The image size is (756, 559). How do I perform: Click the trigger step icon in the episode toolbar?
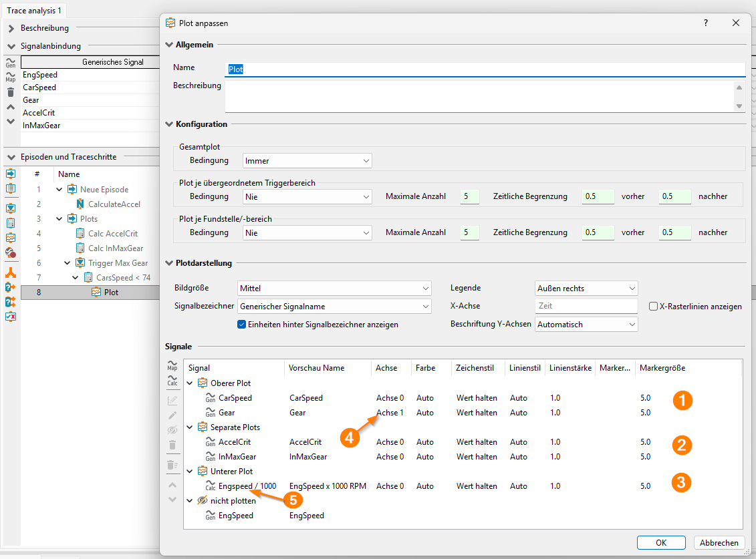[11, 208]
